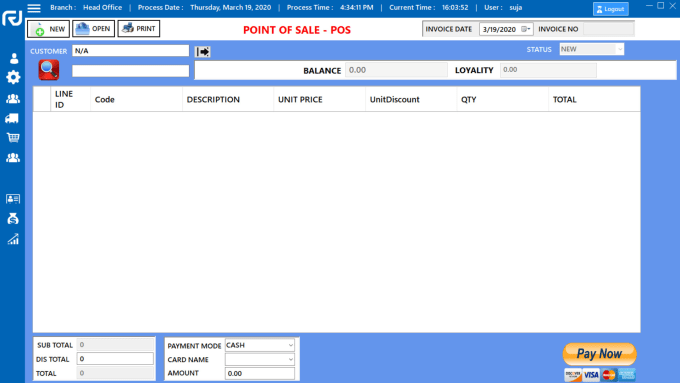Click the Discover card logo
The width and height of the screenshot is (680, 383).
click(x=573, y=375)
